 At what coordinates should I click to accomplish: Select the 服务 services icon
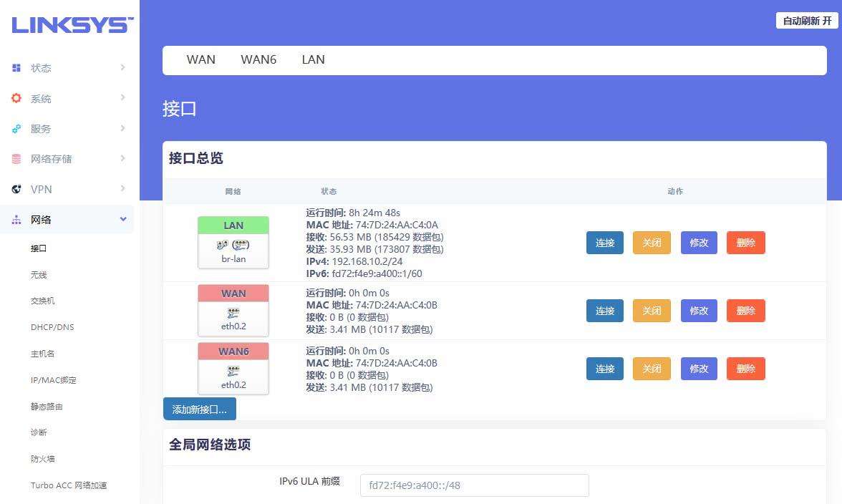point(16,129)
